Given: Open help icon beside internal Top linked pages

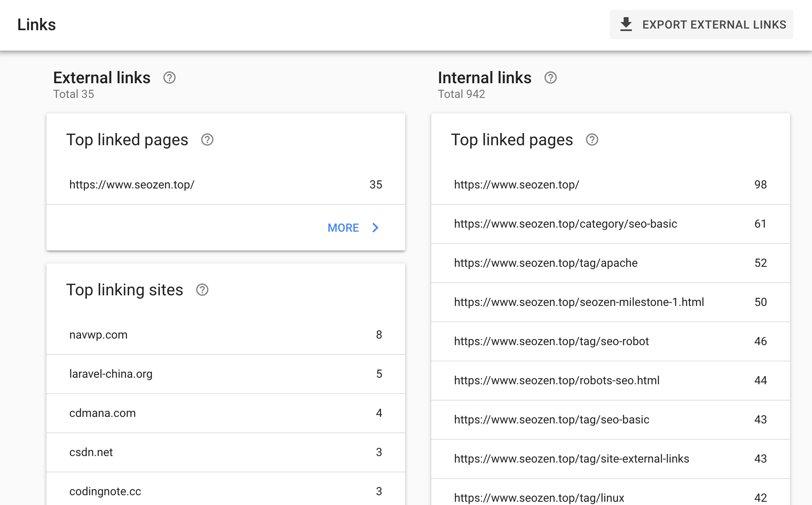Looking at the screenshot, I should (592, 140).
